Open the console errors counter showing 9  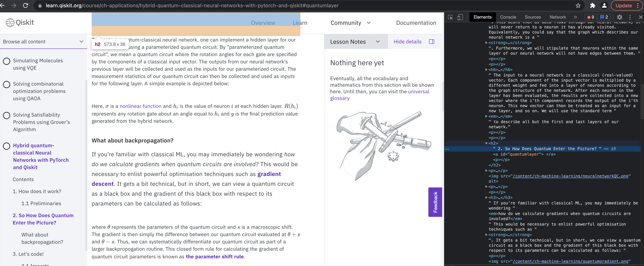click(x=591, y=17)
